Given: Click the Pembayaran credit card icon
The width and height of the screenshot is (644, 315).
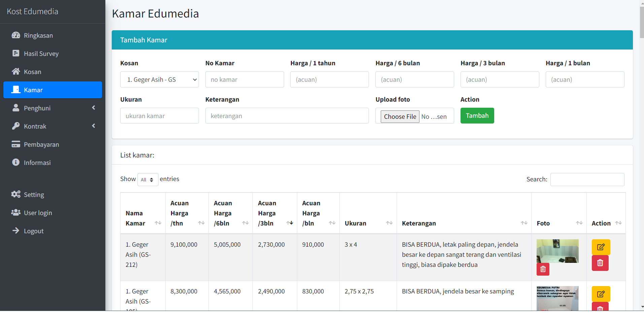Looking at the screenshot, I should (x=16, y=144).
